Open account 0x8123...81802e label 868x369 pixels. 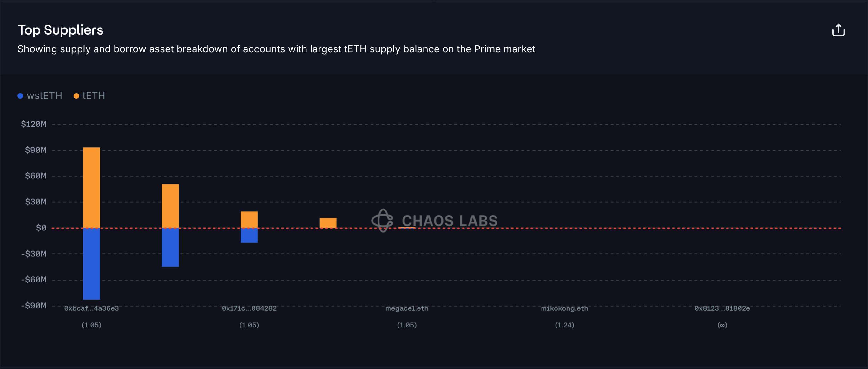722,308
